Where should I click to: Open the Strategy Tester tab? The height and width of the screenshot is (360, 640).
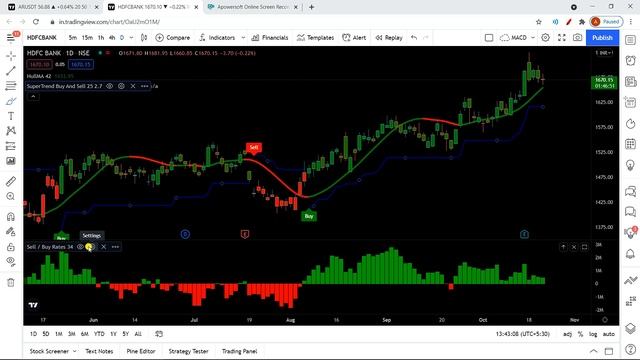188,351
